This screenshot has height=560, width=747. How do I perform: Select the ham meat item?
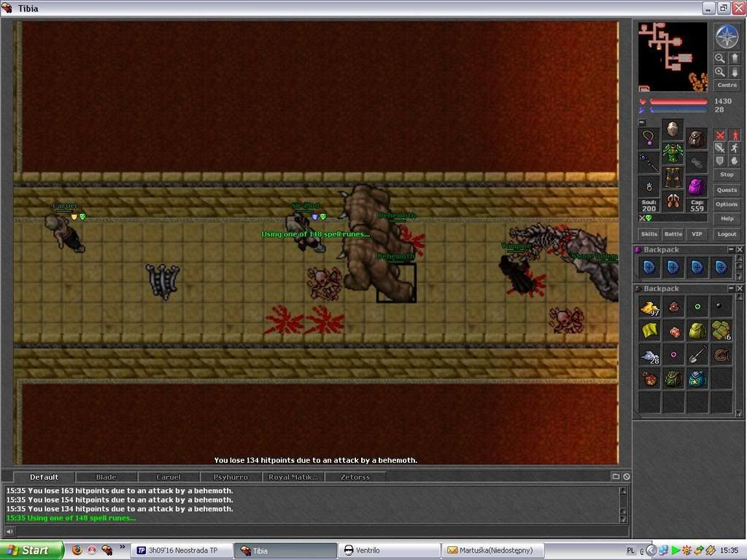(x=673, y=331)
